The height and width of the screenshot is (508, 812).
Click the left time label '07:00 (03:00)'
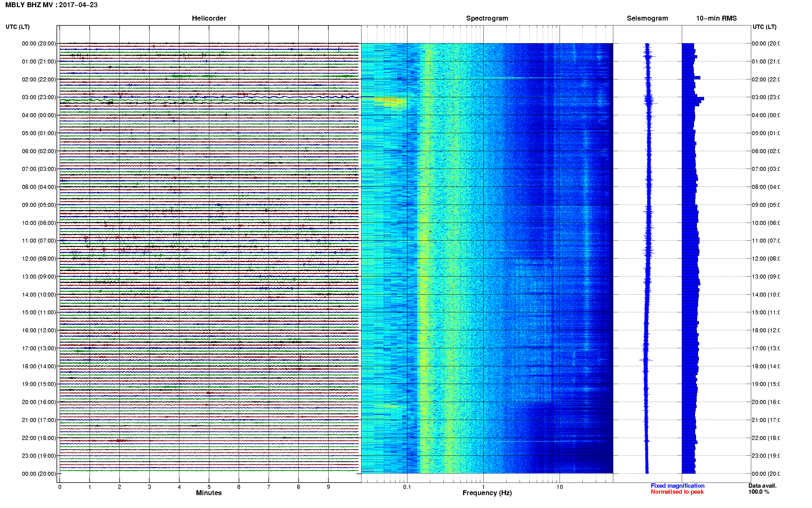click(39, 169)
